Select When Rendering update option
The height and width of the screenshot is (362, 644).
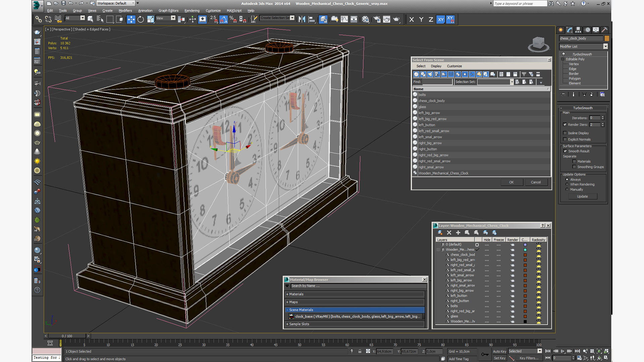(567, 184)
